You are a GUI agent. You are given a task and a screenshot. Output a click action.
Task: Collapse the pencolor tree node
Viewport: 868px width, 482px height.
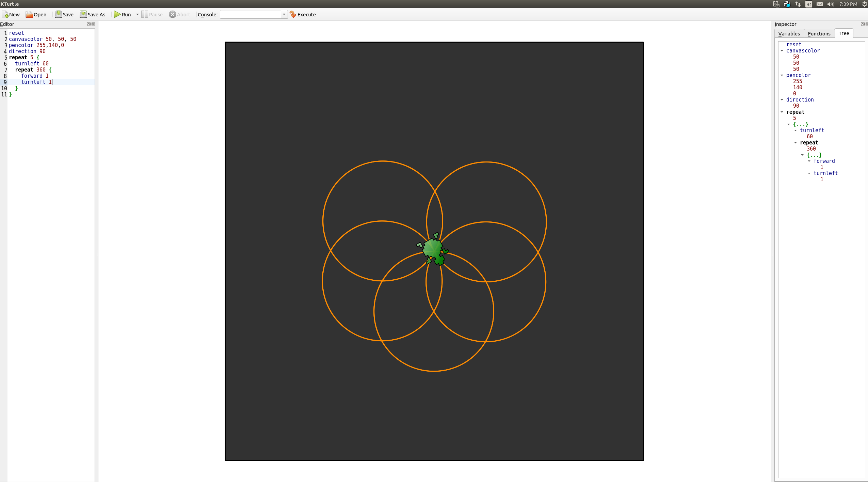pos(782,75)
